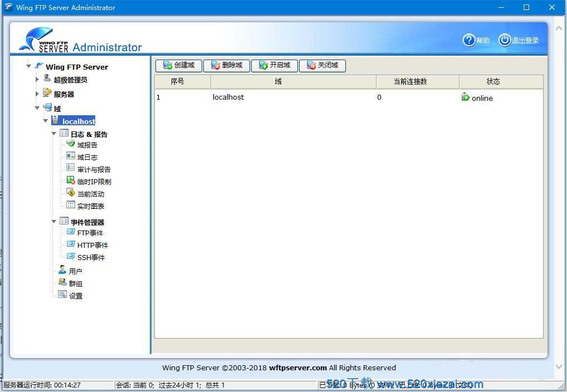
Task: Select the localhost domain node in the tree
Action: (79, 121)
